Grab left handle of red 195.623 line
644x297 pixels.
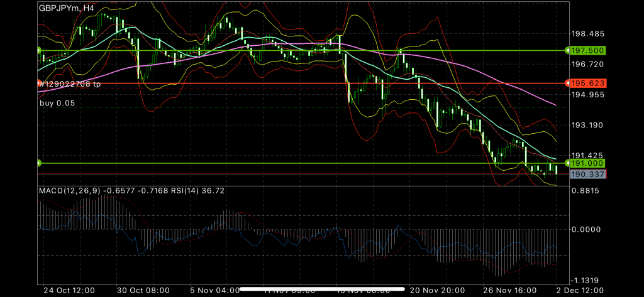(x=39, y=84)
